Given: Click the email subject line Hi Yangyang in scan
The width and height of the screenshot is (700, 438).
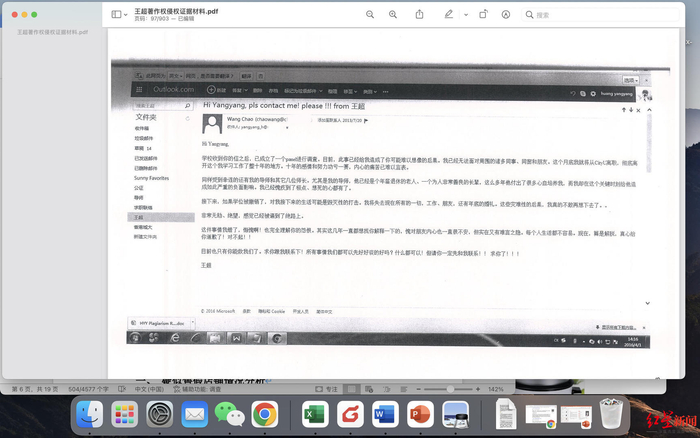Looking at the screenshot, I should (x=284, y=106).
